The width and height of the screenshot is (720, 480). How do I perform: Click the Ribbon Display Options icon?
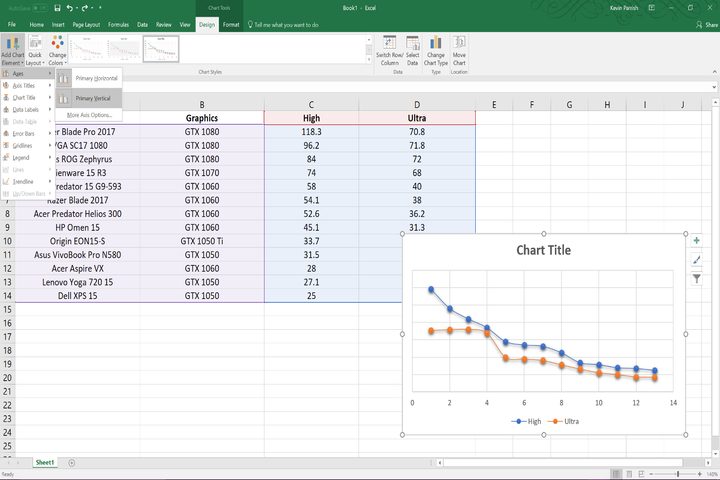click(652, 8)
